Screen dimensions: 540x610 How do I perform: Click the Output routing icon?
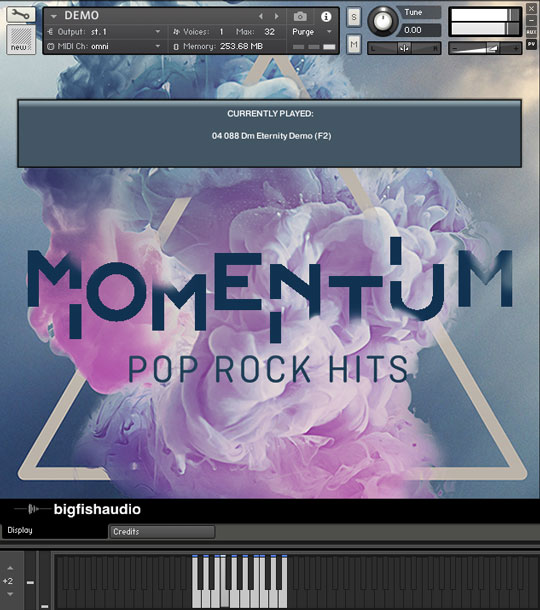[50, 32]
